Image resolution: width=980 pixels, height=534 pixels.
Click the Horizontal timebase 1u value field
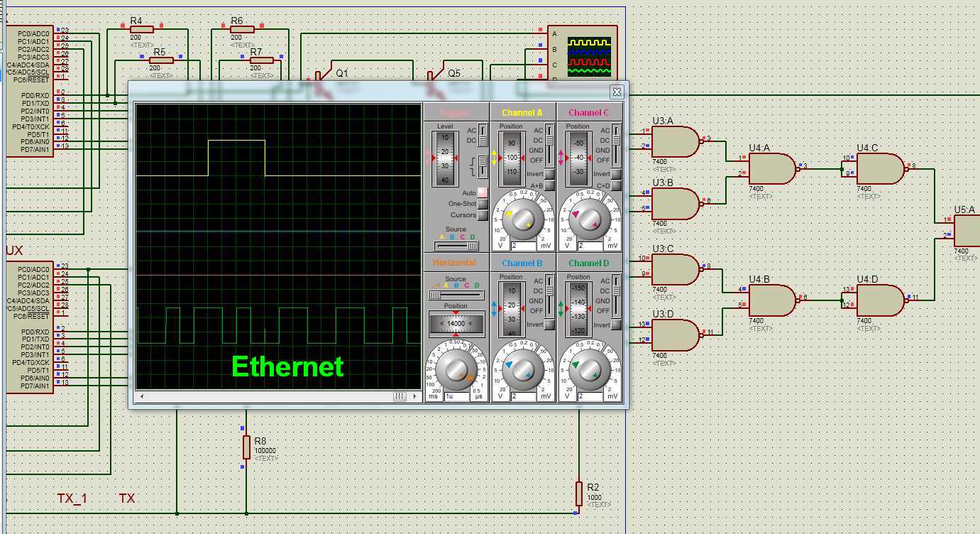pyautogui.click(x=456, y=396)
